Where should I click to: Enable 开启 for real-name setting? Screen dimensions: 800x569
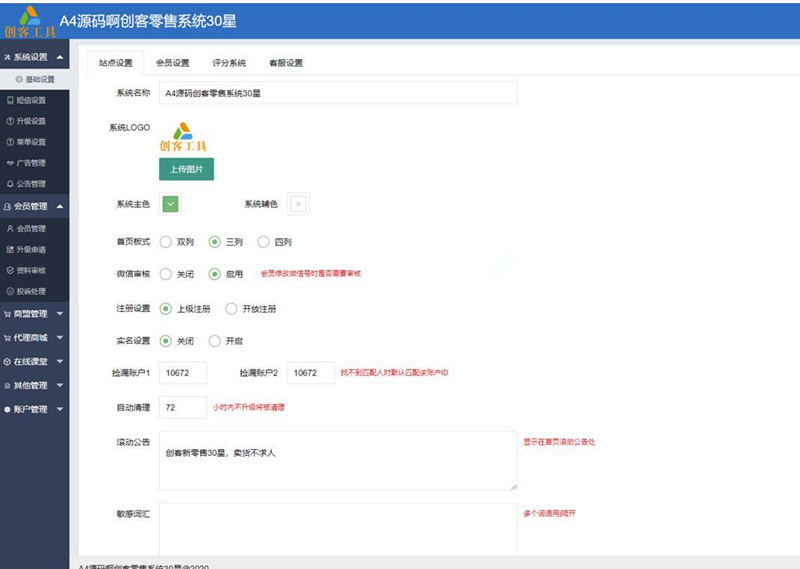pos(215,341)
